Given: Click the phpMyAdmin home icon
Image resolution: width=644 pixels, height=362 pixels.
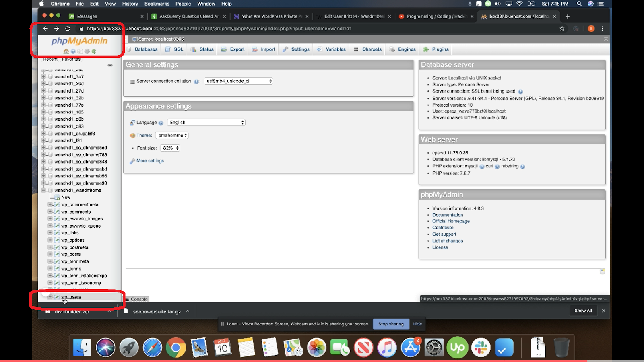Looking at the screenshot, I should [x=66, y=51].
